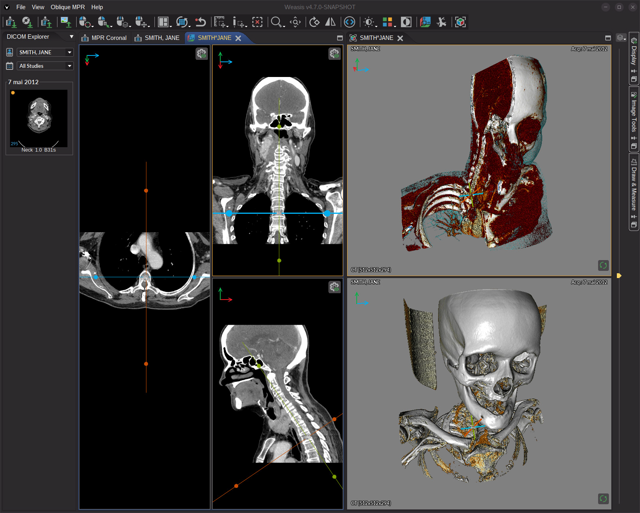Viewport: 640px width, 513px height.
Task: Open the DICOM Explorer panel dropdown arrow
Action: point(71,37)
